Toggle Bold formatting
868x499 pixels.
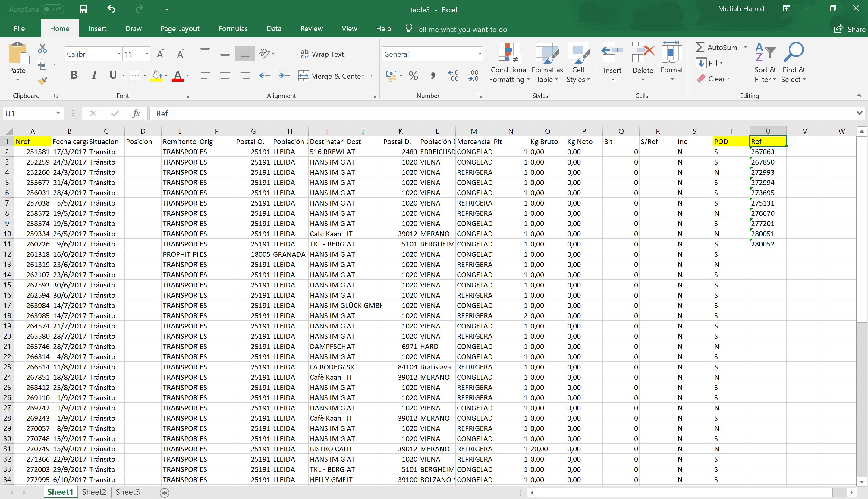(x=74, y=75)
